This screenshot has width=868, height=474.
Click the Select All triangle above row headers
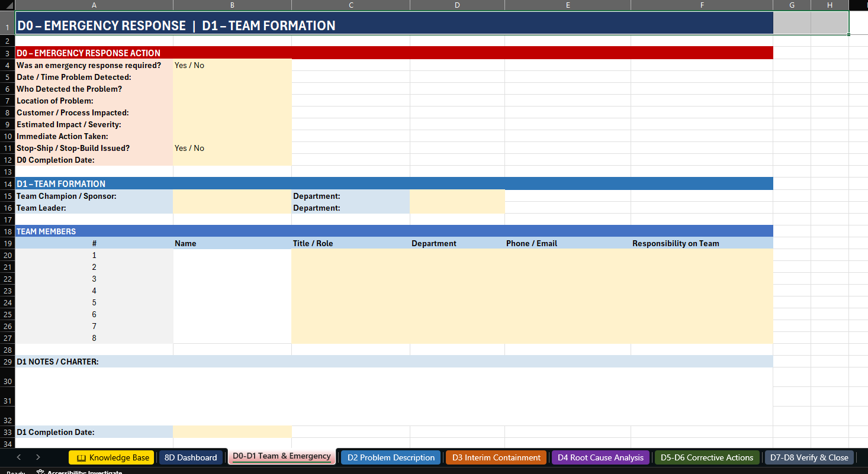point(7,5)
